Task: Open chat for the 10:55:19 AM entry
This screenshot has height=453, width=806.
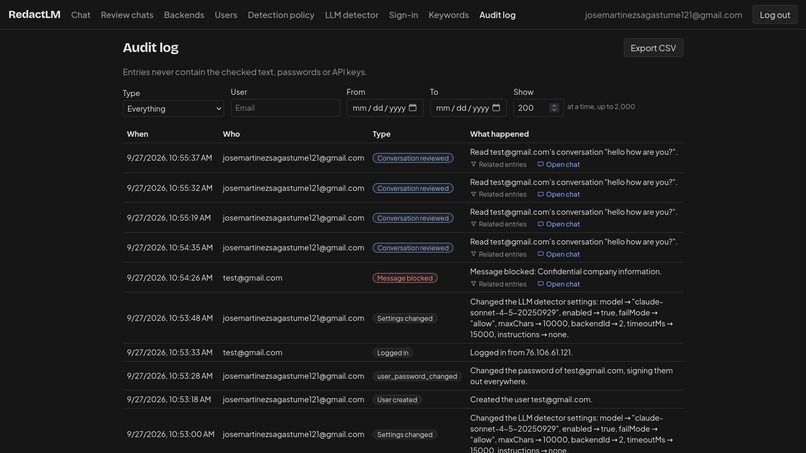Action: [x=559, y=224]
